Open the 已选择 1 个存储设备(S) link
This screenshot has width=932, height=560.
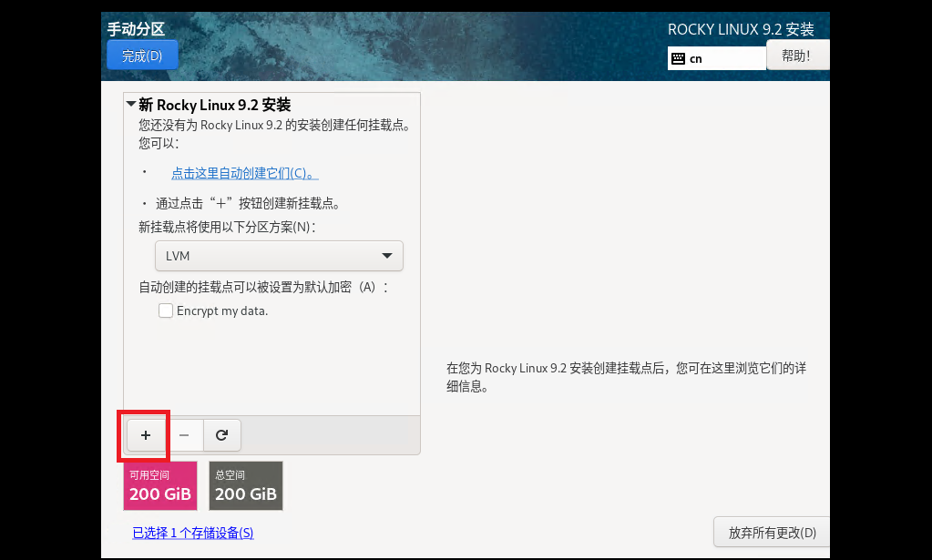(x=193, y=533)
